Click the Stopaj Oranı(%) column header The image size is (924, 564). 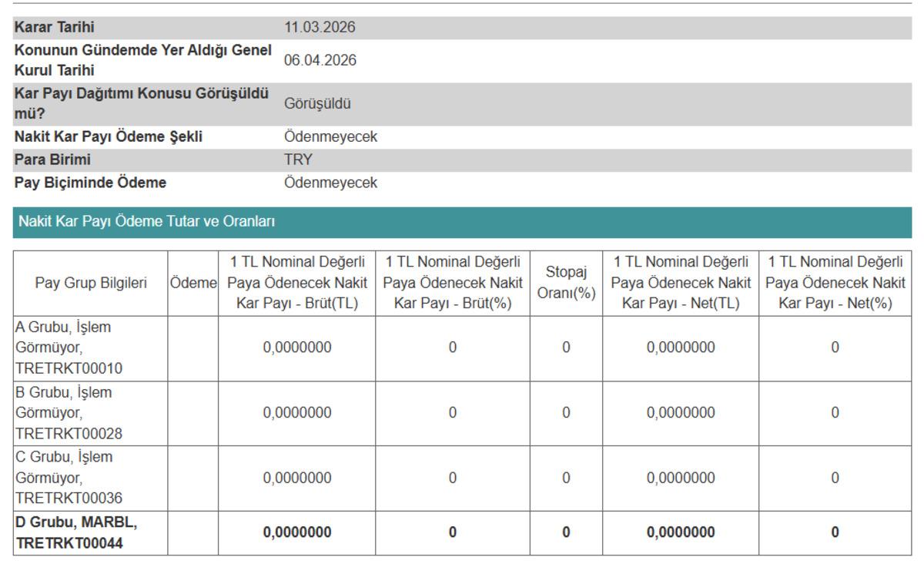[x=566, y=283]
